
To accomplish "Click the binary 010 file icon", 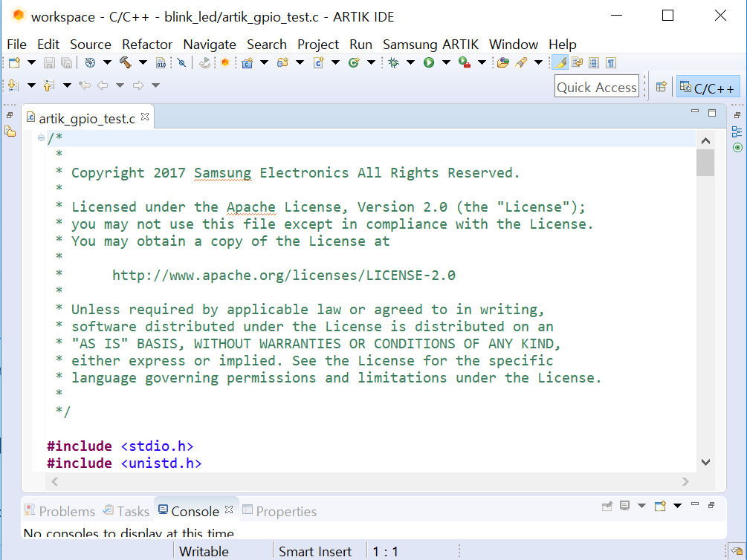I will coord(161,62).
